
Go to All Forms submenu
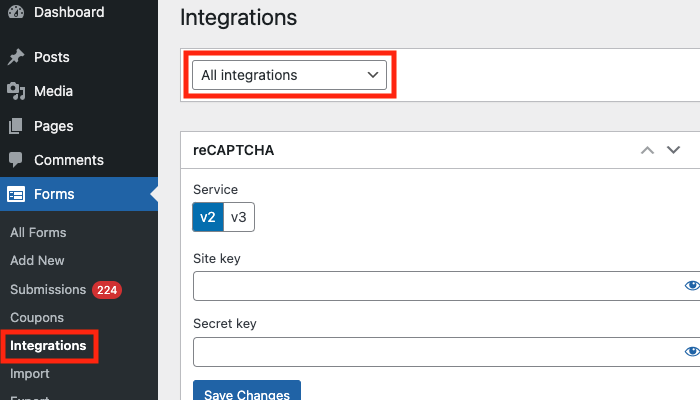click(38, 233)
